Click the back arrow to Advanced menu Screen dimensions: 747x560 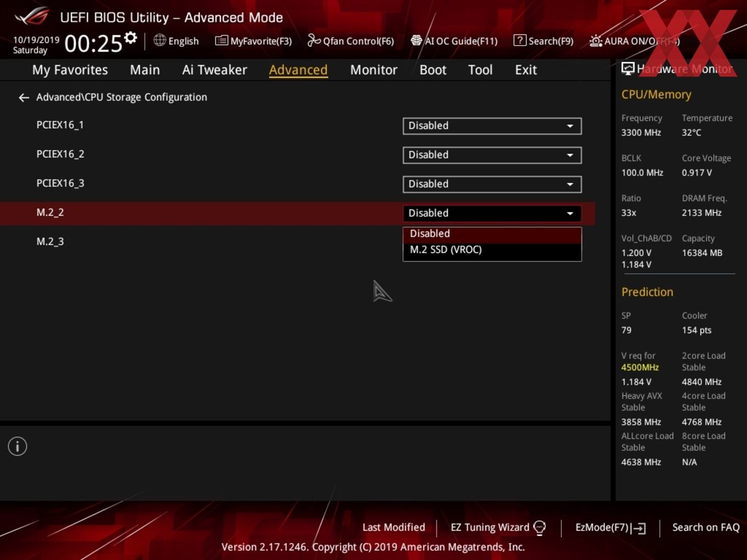(24, 97)
